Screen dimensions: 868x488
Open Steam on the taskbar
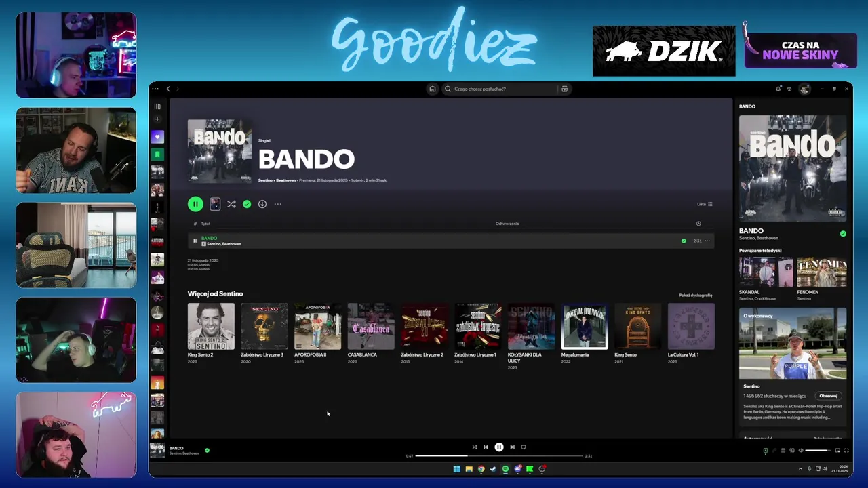coord(493,469)
